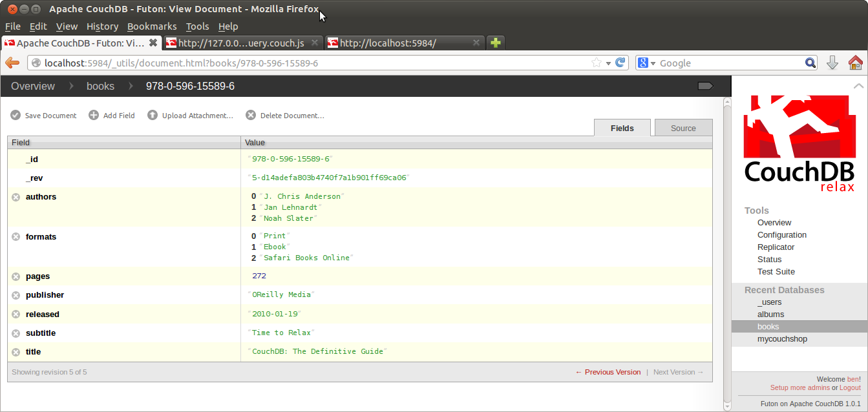Open Configuration in the sidebar
Viewport: 868px width, 412px height.
point(782,235)
